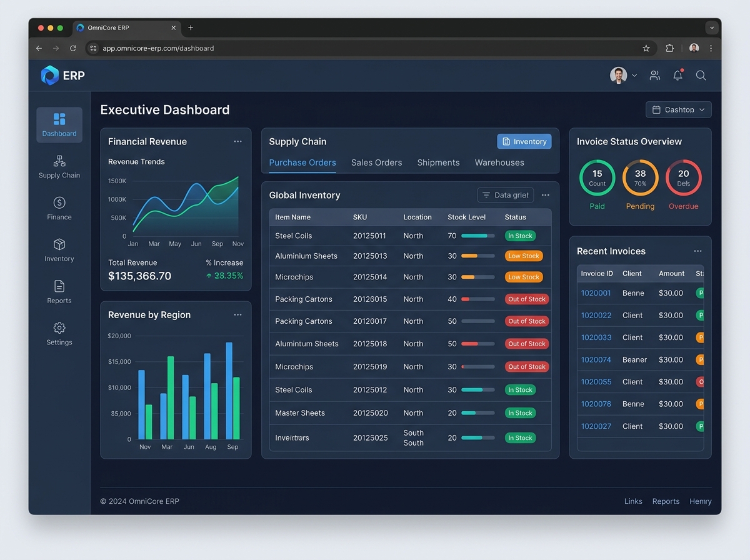Sort by the SKU column header
This screenshot has height=560, width=750.
[360, 217]
